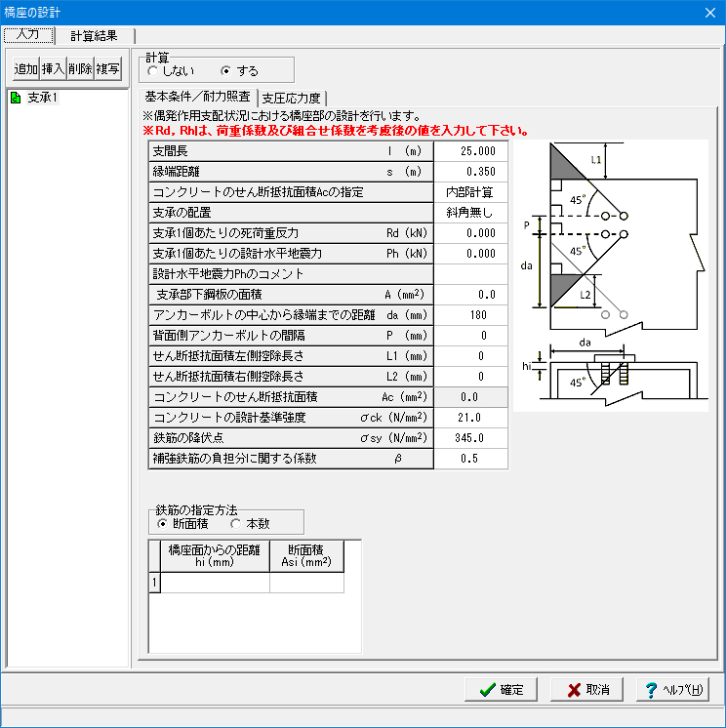Image resolution: width=726 pixels, height=728 pixels.
Task: Click row 1 hi distance cell
Action: point(215,583)
